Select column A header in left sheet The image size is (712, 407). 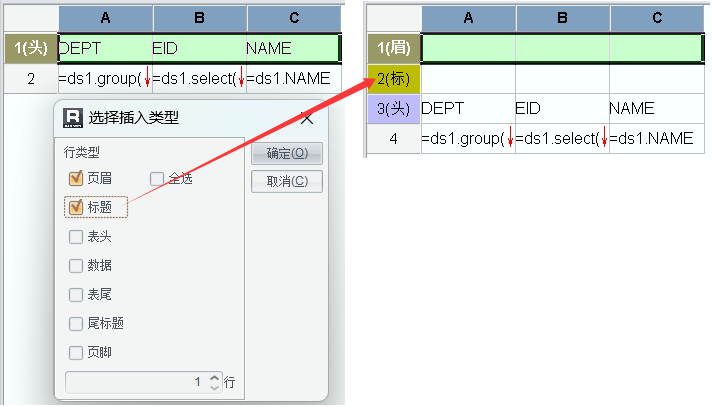coord(105,19)
